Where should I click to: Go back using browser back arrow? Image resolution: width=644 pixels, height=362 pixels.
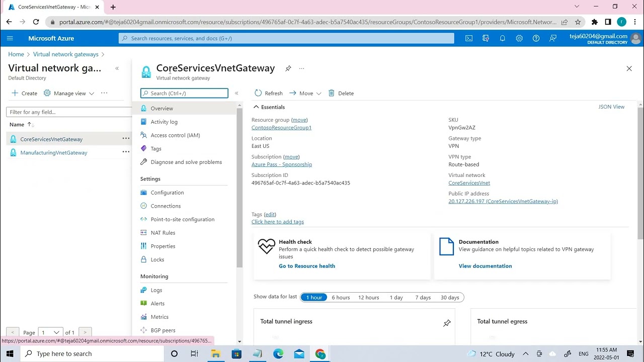click(x=9, y=22)
